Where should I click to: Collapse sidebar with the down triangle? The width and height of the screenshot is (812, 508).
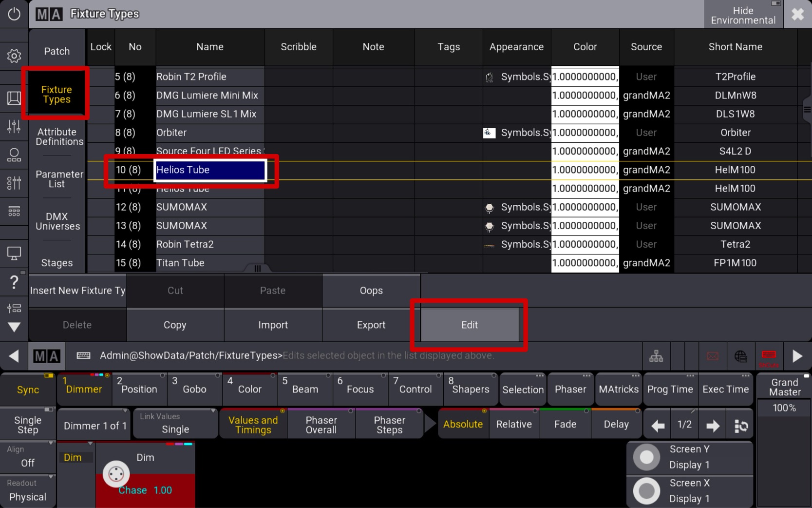pos(14,327)
